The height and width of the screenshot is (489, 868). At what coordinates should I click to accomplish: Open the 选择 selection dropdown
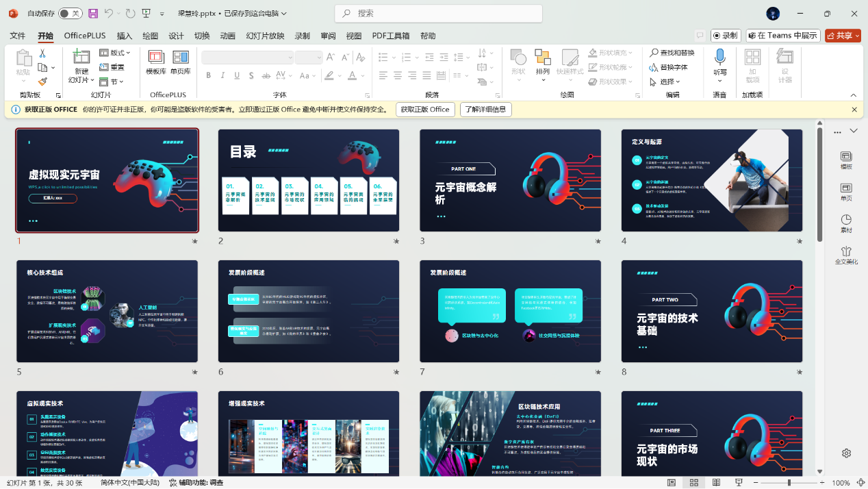(666, 81)
